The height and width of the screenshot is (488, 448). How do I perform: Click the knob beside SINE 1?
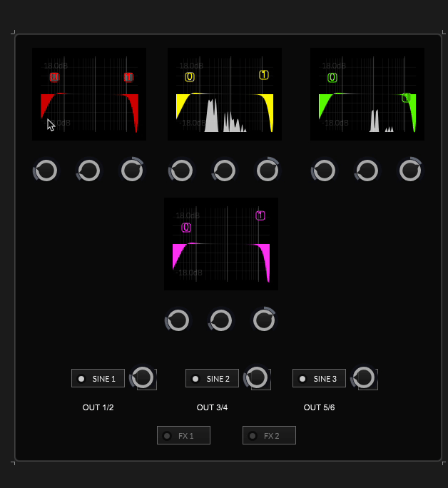click(x=143, y=377)
